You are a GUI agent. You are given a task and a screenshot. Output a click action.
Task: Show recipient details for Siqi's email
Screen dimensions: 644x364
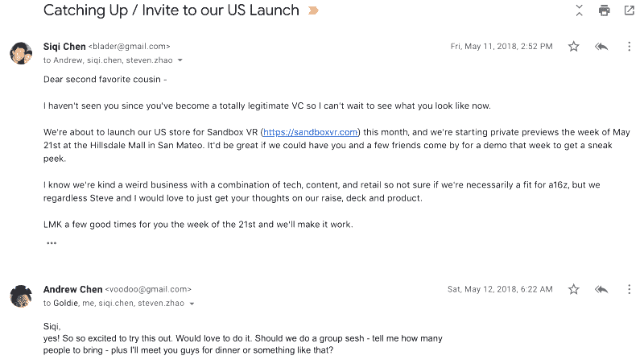point(180,60)
